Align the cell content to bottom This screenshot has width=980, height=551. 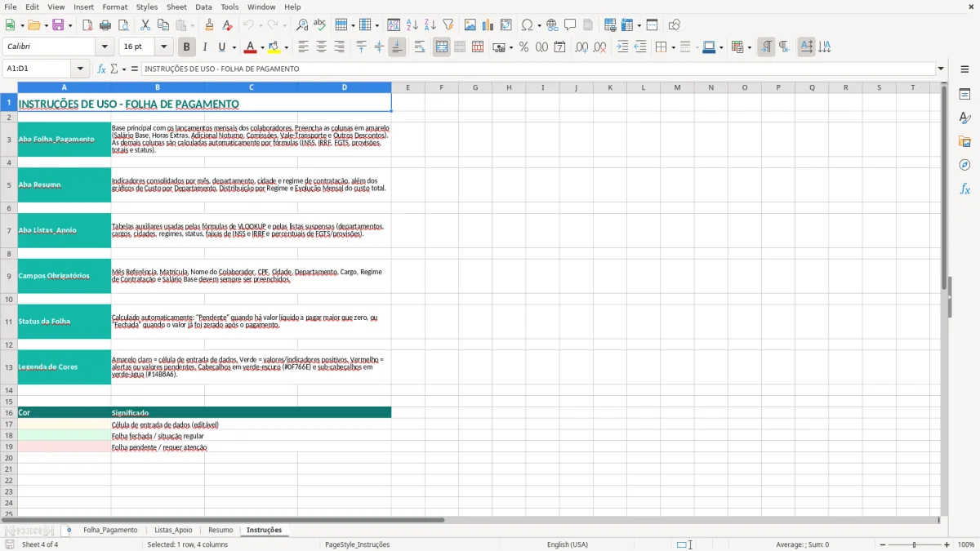click(x=397, y=47)
